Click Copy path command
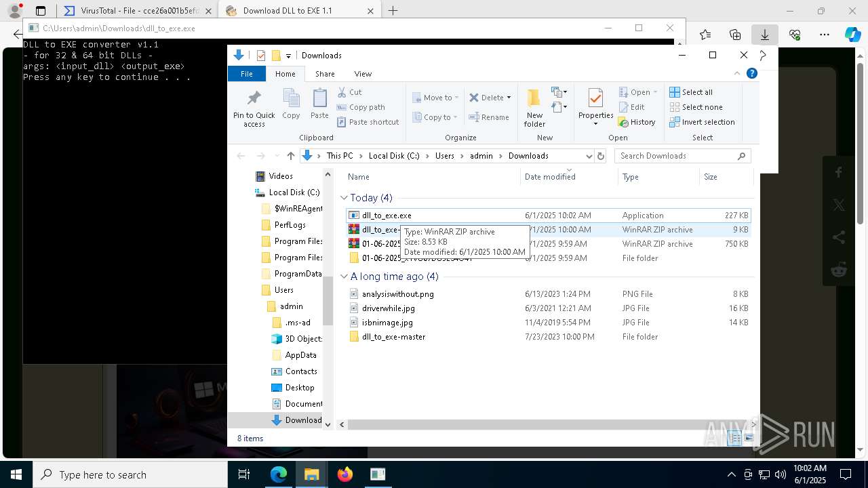Image resolution: width=868 pixels, height=488 pixels. click(361, 107)
